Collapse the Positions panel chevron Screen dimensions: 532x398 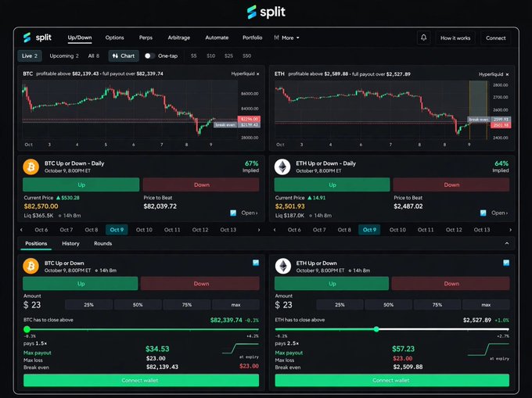click(506, 243)
